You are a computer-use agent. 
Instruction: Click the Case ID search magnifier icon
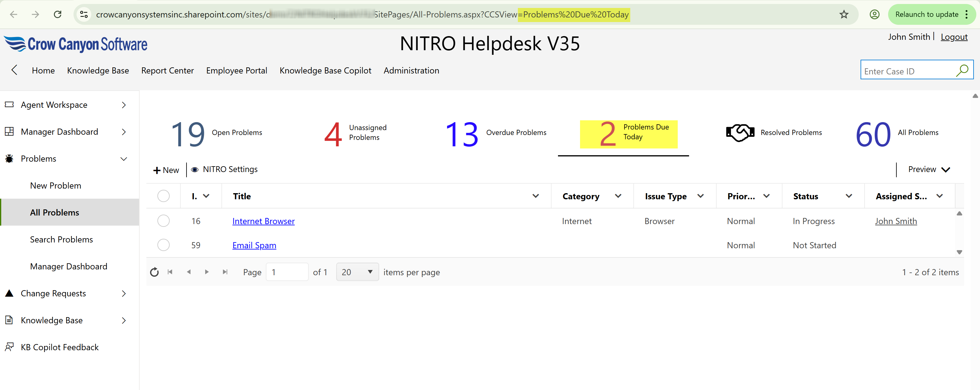(963, 70)
